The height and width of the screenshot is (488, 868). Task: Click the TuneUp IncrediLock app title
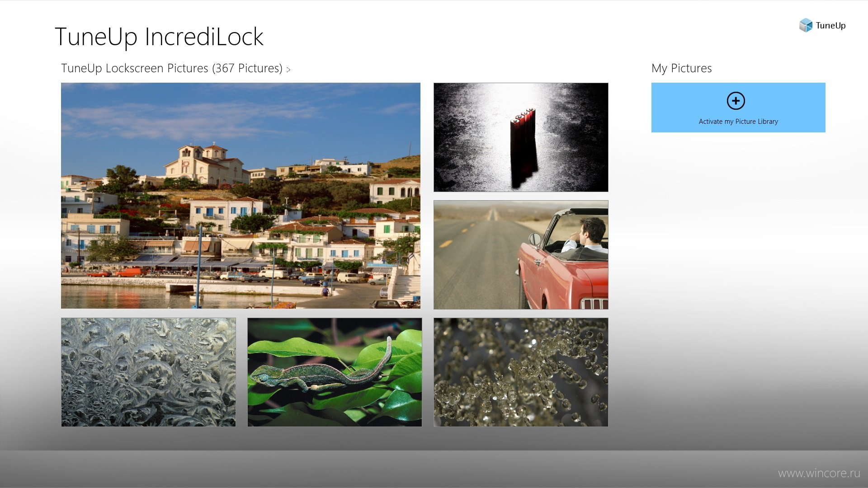(159, 37)
